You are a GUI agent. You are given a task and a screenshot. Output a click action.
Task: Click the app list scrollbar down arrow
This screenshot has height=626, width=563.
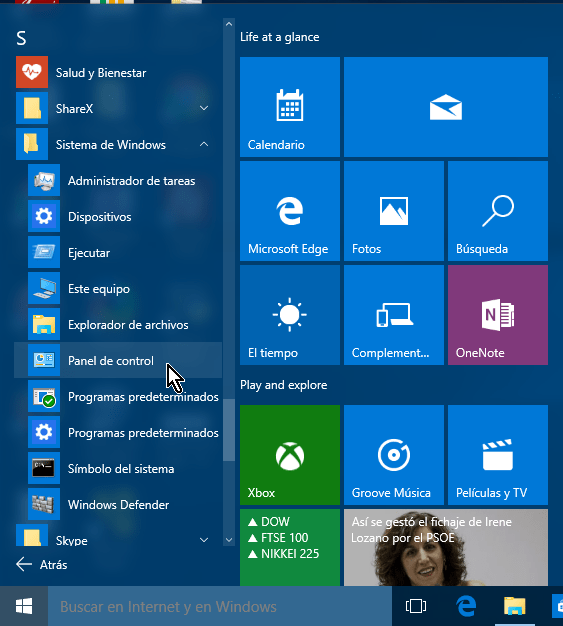coord(229,540)
